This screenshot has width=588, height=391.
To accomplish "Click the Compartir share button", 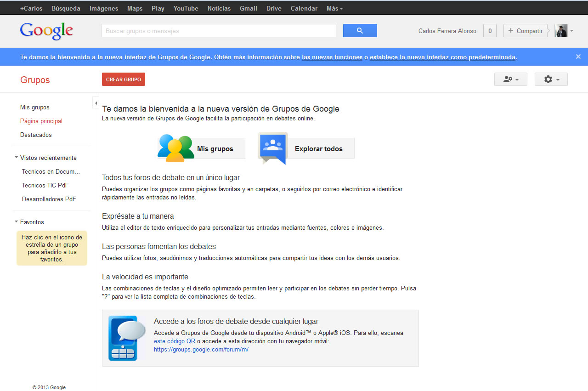I will 526,31.
